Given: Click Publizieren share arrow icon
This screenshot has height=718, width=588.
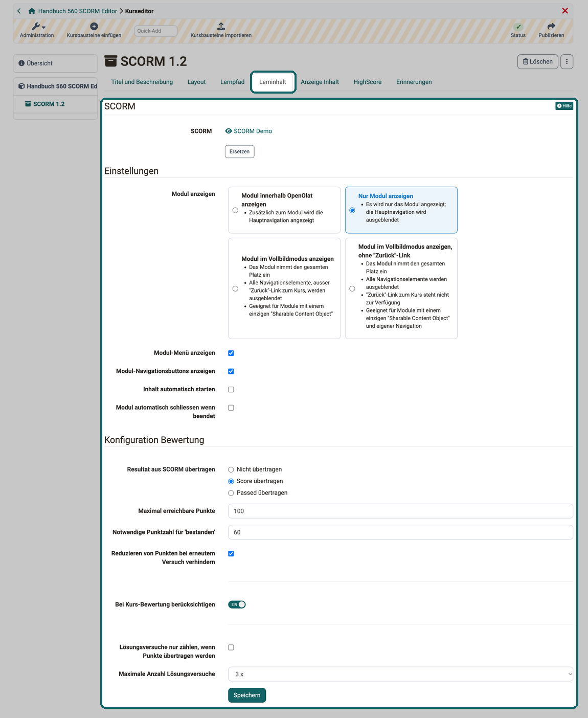Looking at the screenshot, I should 551,26.
